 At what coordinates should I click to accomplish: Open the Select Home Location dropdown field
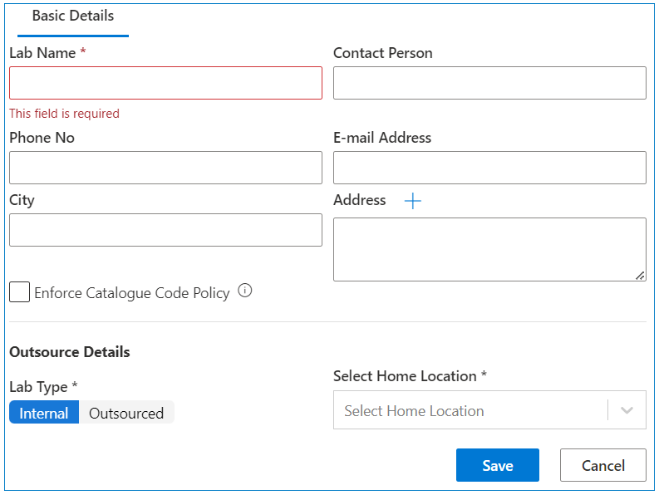click(x=470, y=411)
